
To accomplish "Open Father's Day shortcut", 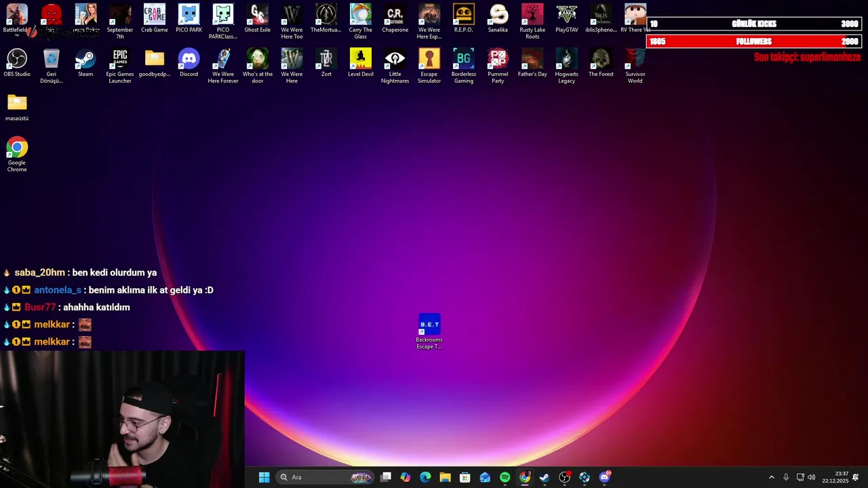I will coord(532,62).
